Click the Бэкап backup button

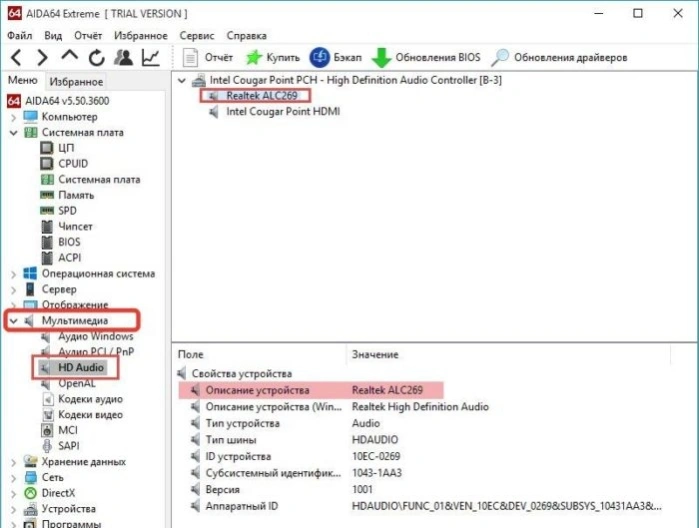pyautogui.click(x=336, y=58)
